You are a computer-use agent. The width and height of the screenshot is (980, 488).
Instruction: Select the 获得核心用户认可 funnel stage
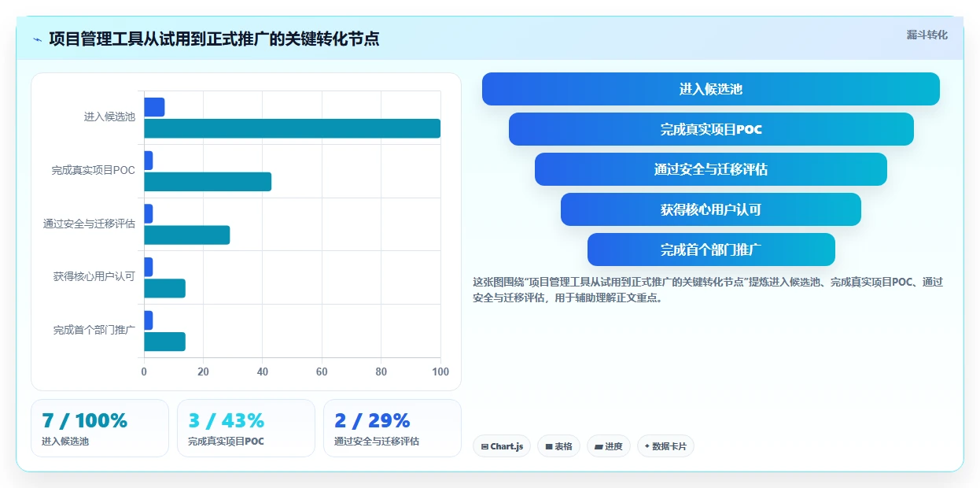(711, 209)
